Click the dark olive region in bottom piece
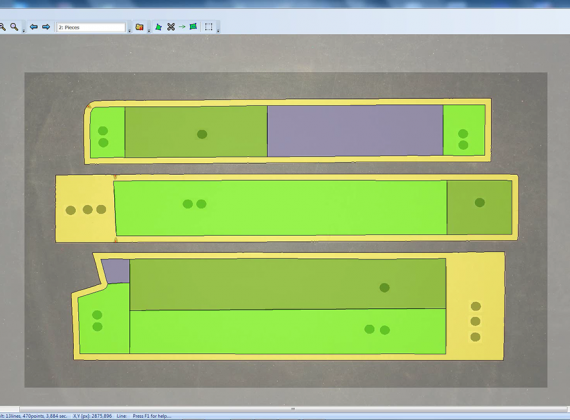The width and height of the screenshot is (570, 420). pyautogui.click(x=288, y=284)
